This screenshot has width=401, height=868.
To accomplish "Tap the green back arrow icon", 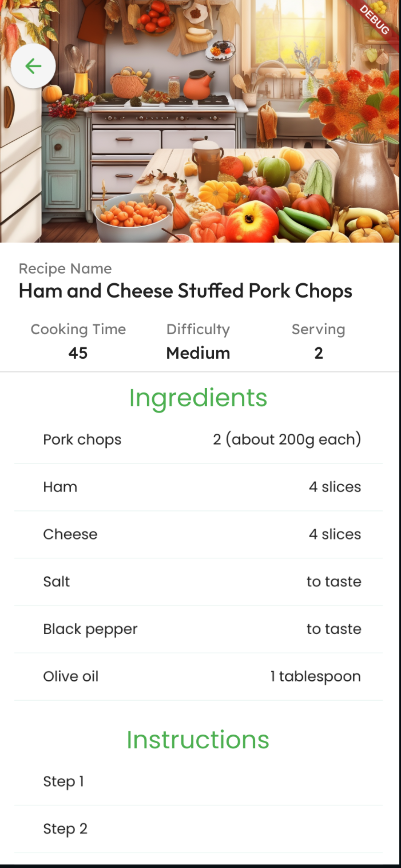I will (x=33, y=66).
